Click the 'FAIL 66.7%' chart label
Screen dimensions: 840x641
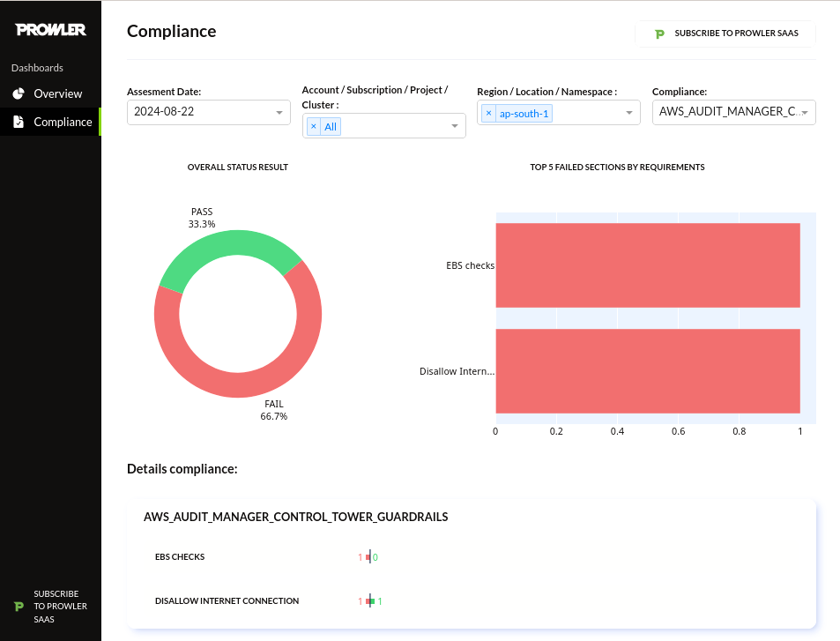pos(274,410)
